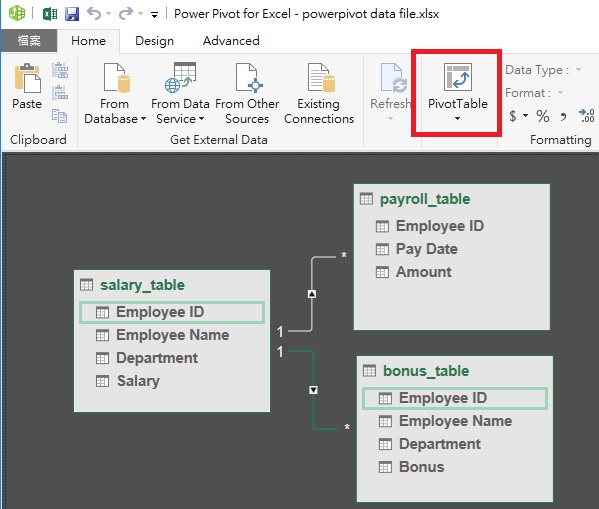Select Employee ID in salary_table

click(x=172, y=312)
